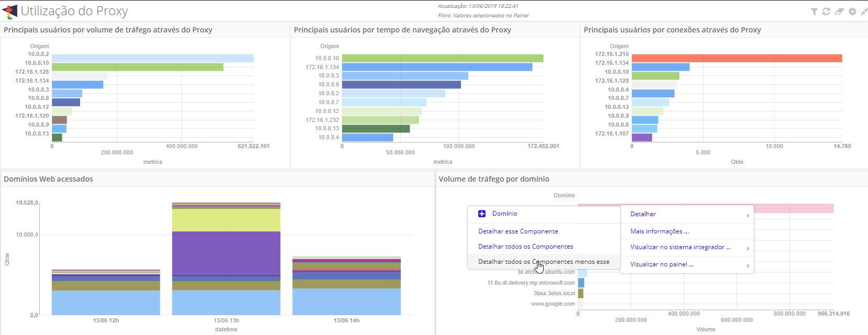Click 172.16.1.120 label in traffic volume chart

pyautogui.click(x=32, y=116)
